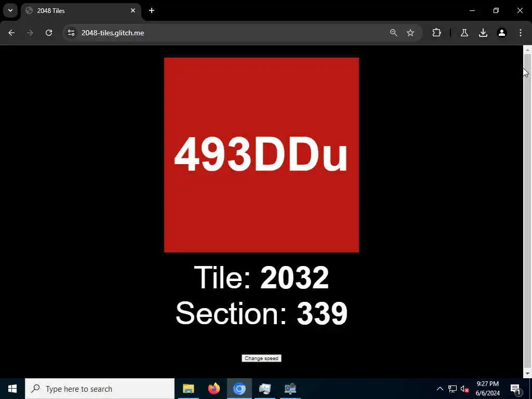This screenshot has width=532, height=399.
Task: Switch to the Chrome taskbar icon
Action: [239, 389]
